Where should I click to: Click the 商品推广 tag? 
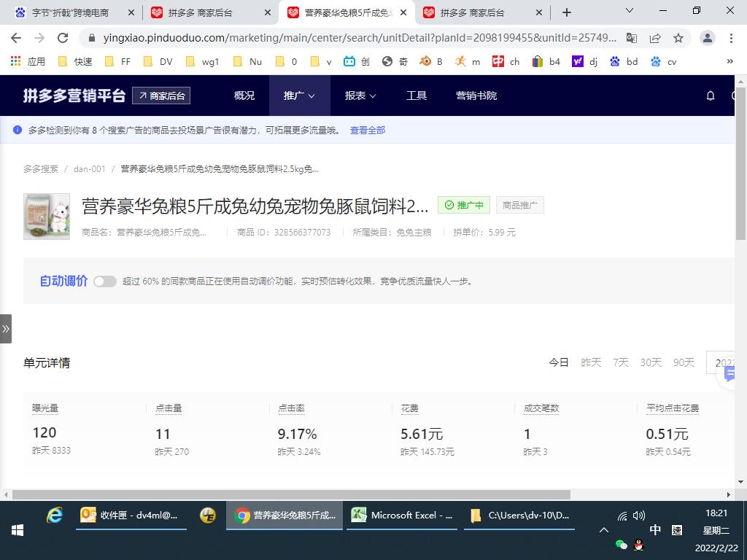519,205
